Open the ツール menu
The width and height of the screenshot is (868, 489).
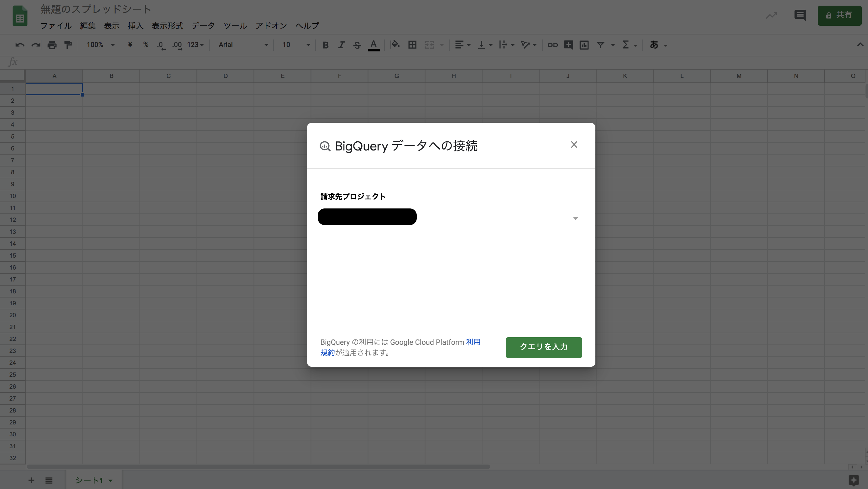pos(235,26)
